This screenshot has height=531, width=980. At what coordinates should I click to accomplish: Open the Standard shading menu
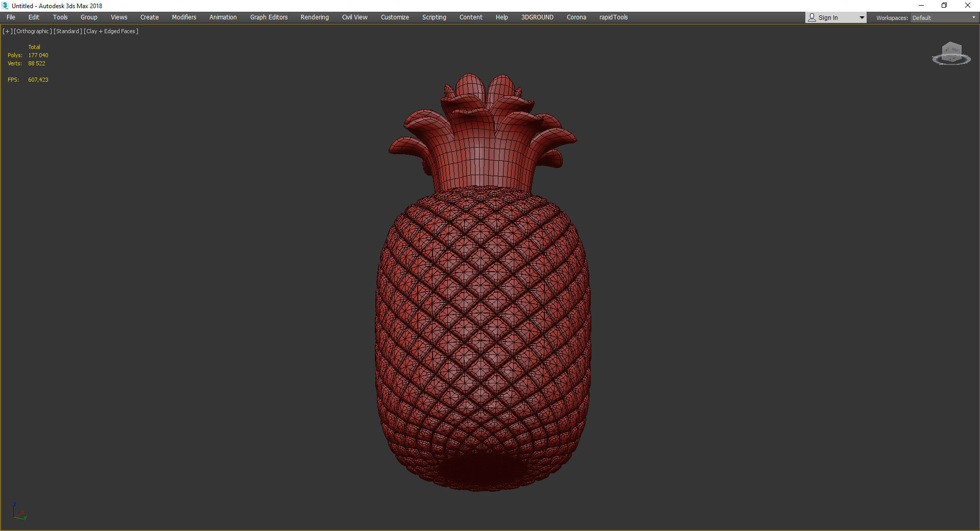(67, 31)
